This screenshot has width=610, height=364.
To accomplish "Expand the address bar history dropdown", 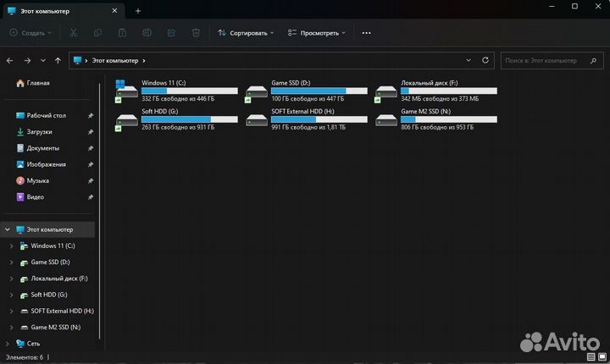I will pyautogui.click(x=469, y=60).
